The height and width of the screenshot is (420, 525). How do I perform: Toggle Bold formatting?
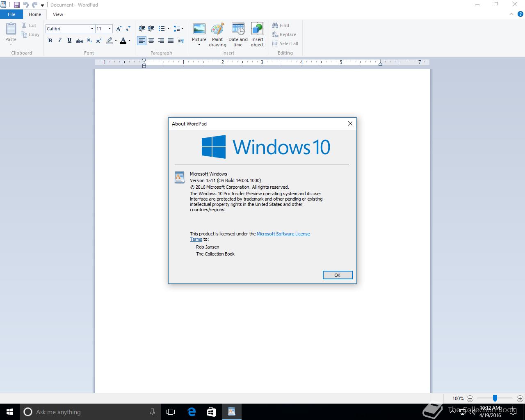point(50,41)
